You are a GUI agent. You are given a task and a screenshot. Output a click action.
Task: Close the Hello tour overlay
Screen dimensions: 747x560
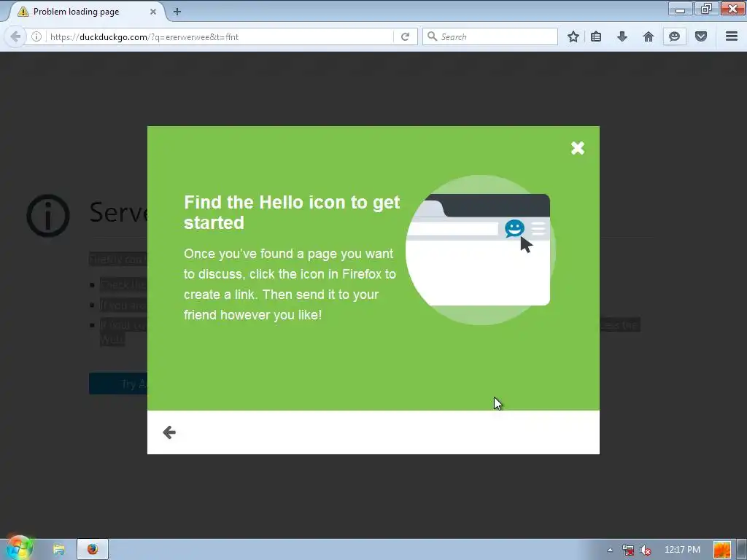[x=578, y=148]
